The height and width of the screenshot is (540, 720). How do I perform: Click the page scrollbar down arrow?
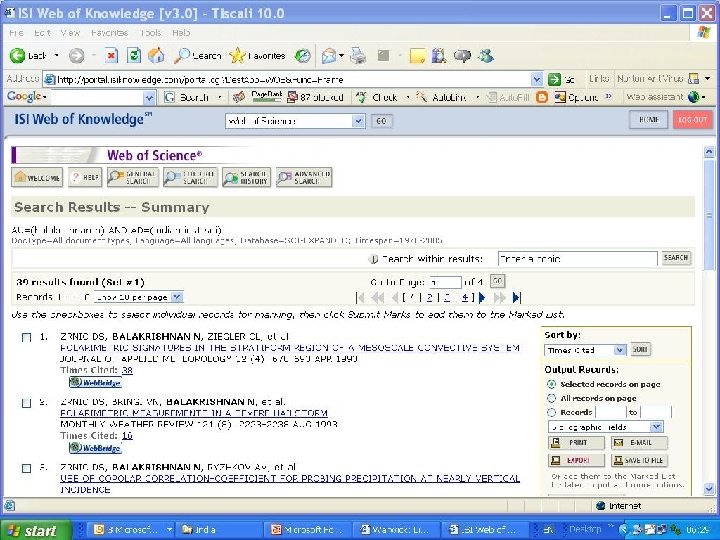click(709, 489)
